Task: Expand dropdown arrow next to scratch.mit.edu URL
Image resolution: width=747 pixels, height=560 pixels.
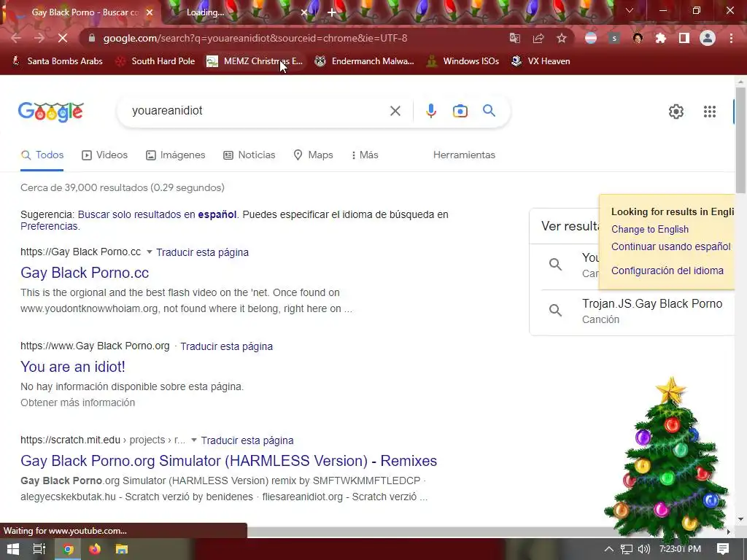Action: click(194, 440)
